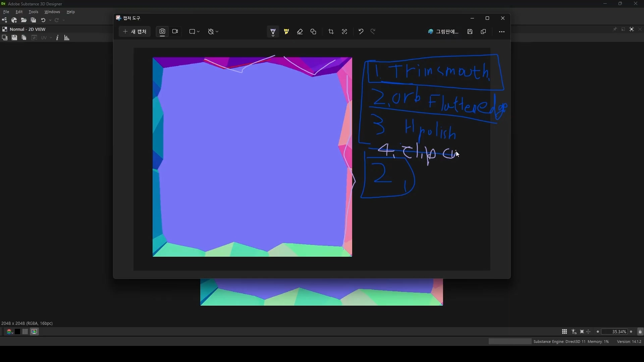The image size is (644, 362).
Task: Open the undo history dropdown arrow
Action: click(50, 20)
